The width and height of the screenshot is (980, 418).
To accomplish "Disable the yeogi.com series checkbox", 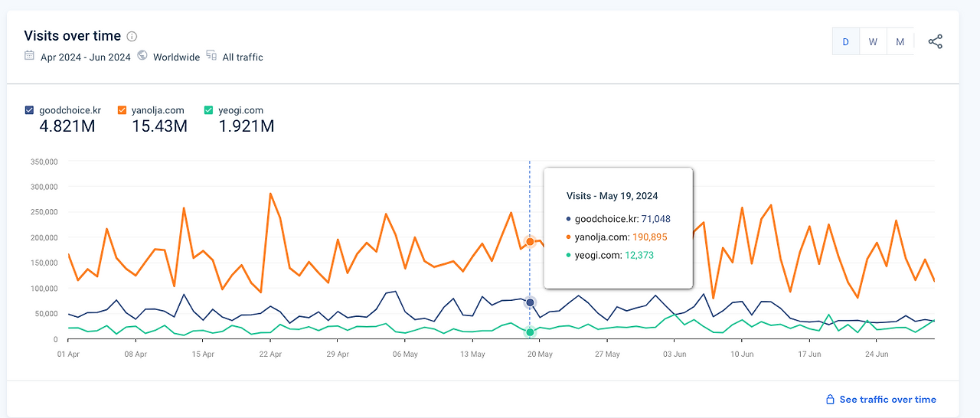I will tap(209, 110).
